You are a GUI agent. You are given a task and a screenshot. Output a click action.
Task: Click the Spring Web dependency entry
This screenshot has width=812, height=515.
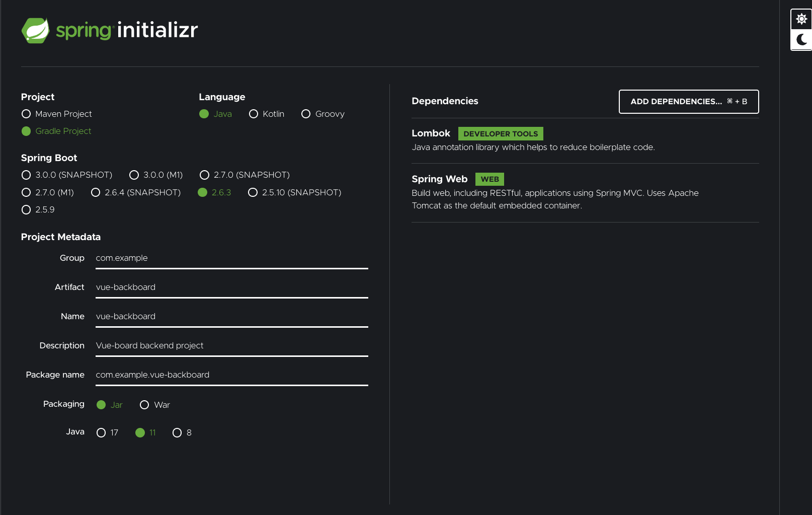(585, 192)
